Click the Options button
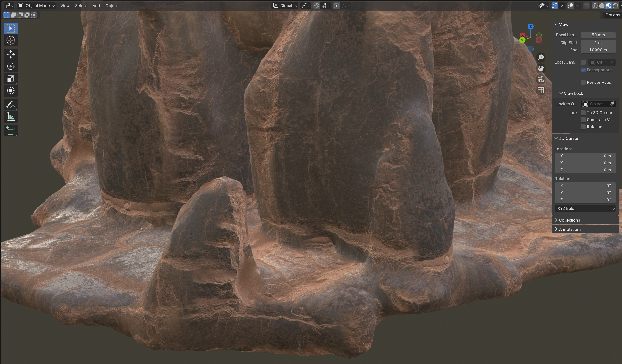Screen dimensions: 622x364 (x=612, y=15)
